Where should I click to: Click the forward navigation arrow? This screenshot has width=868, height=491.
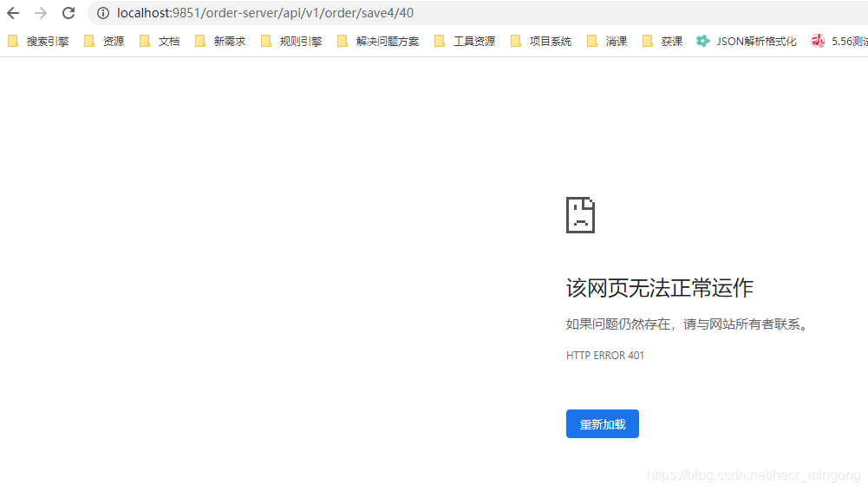pyautogui.click(x=41, y=13)
